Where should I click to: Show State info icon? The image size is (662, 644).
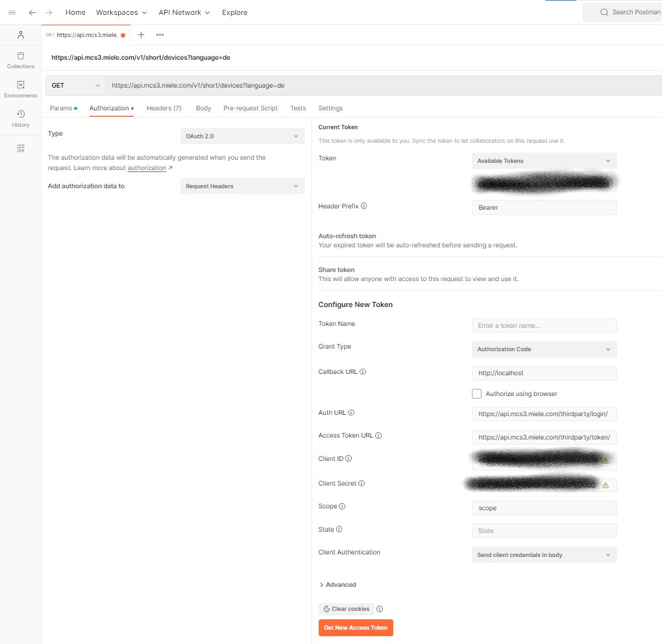339,529
